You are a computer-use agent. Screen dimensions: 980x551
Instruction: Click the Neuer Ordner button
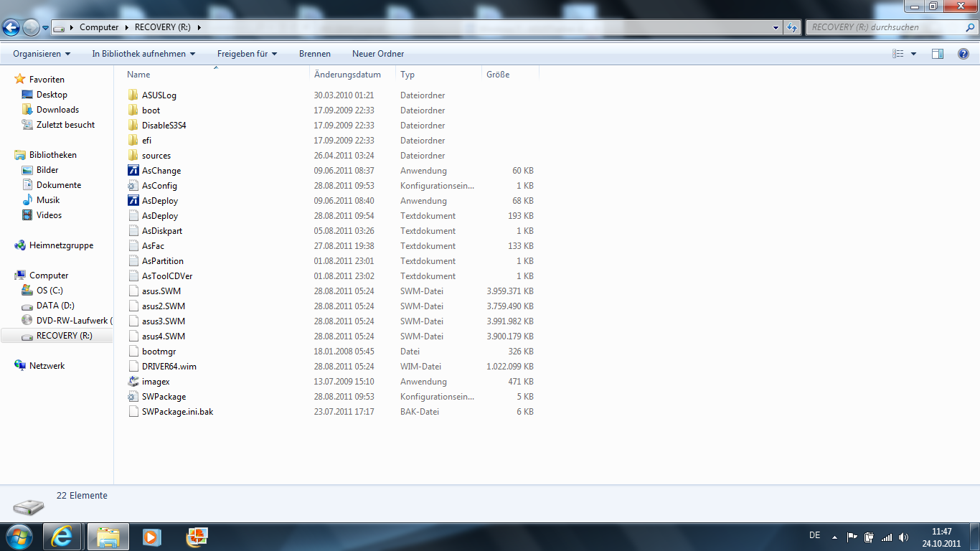tap(378, 54)
